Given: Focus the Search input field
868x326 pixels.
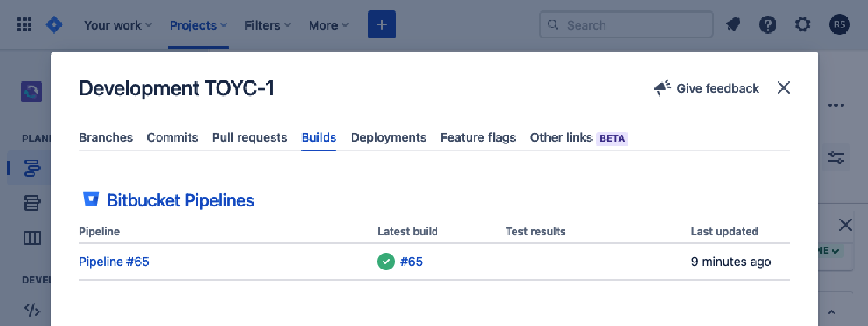Looking at the screenshot, I should pyautogui.click(x=626, y=25).
